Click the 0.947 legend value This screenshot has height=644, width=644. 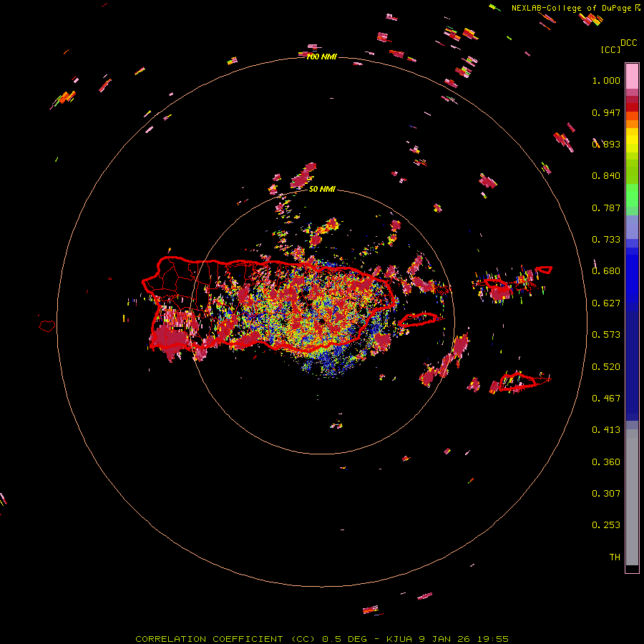(606, 112)
